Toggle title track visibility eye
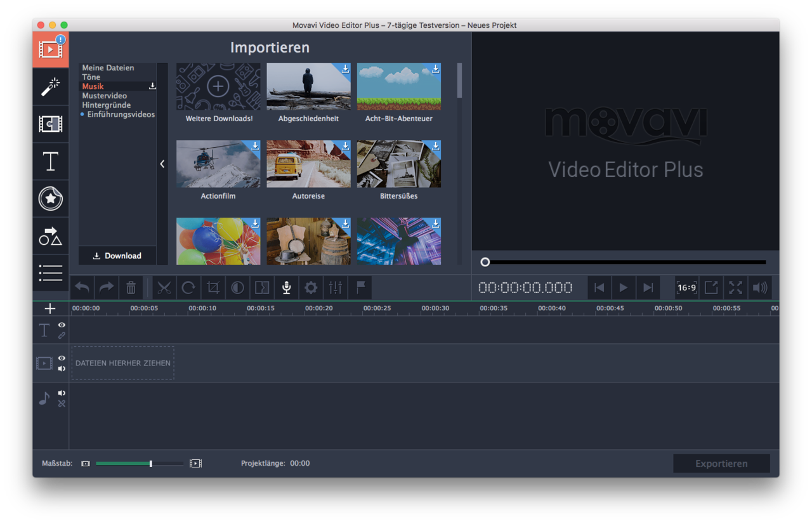This screenshot has height=524, width=812. coord(62,325)
